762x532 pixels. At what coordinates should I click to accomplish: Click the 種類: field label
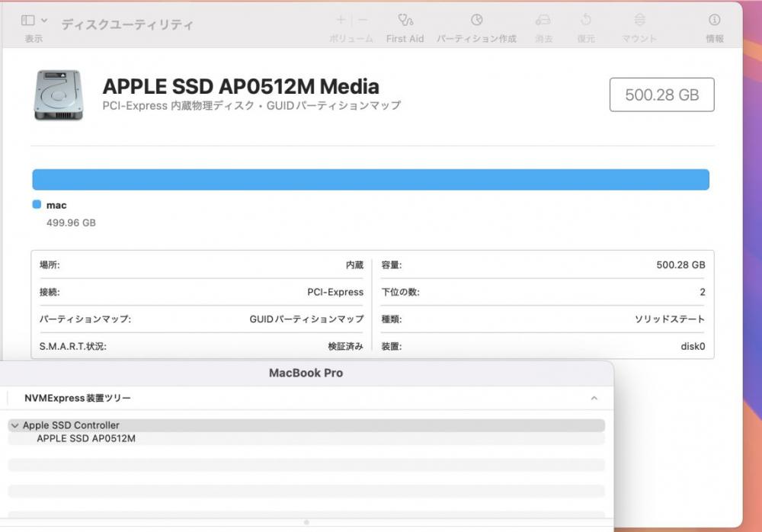point(392,319)
